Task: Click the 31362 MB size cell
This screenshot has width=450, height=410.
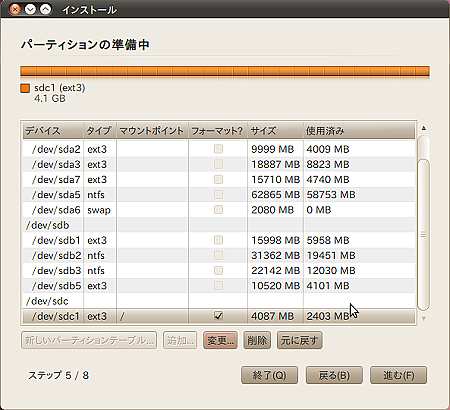Action: click(x=275, y=255)
